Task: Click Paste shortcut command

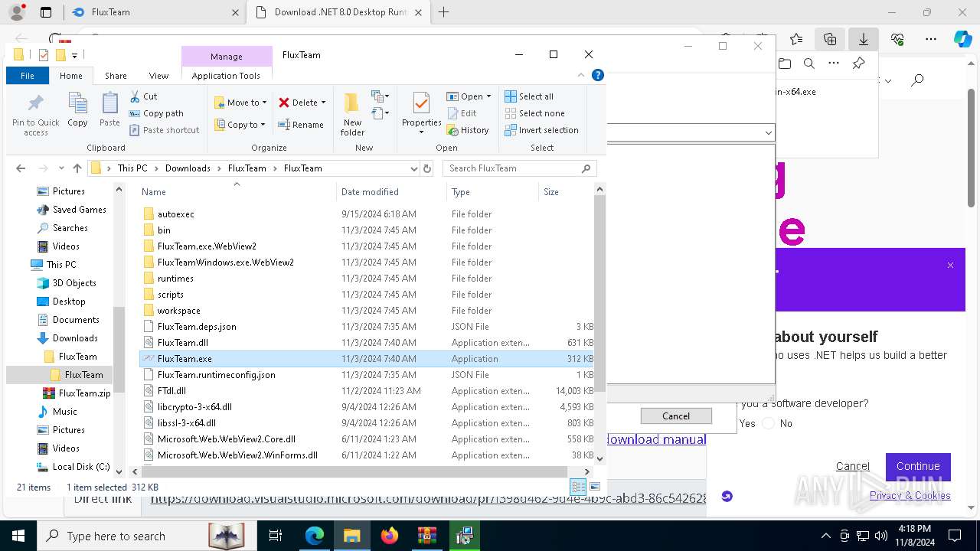Action: tap(165, 130)
